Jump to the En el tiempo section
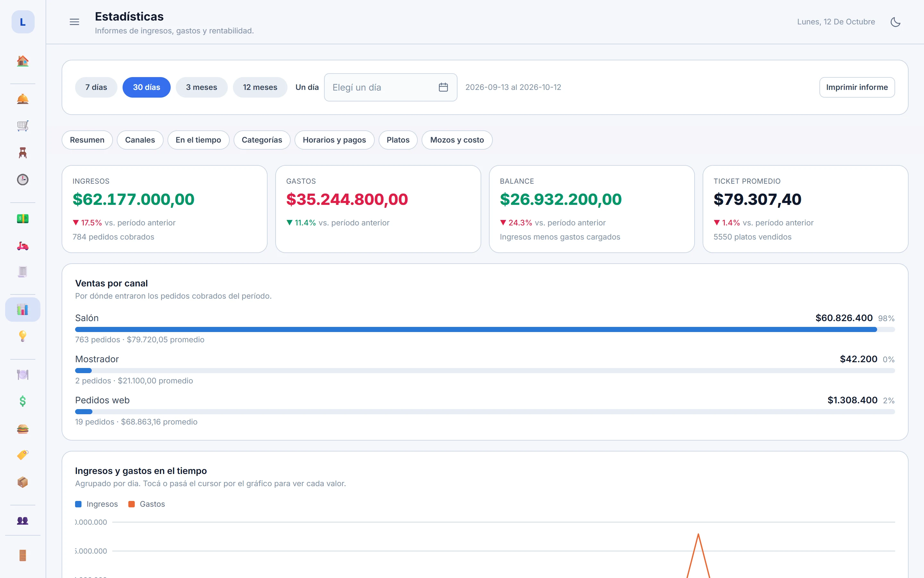 198,140
